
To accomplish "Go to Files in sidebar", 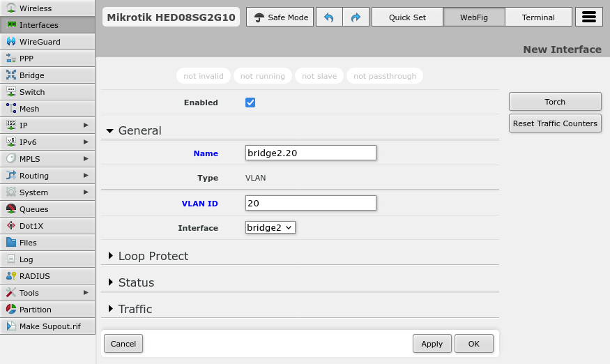I will [28, 243].
